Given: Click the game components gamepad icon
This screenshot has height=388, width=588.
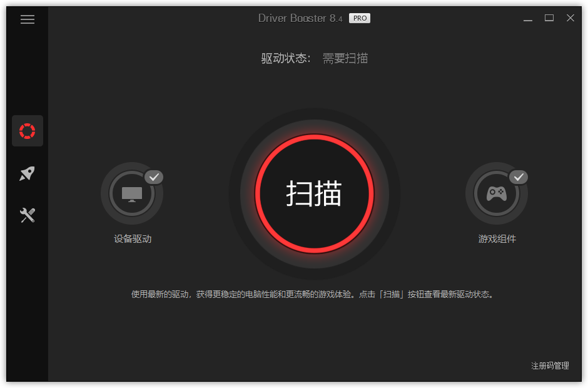Looking at the screenshot, I should pyautogui.click(x=497, y=193).
